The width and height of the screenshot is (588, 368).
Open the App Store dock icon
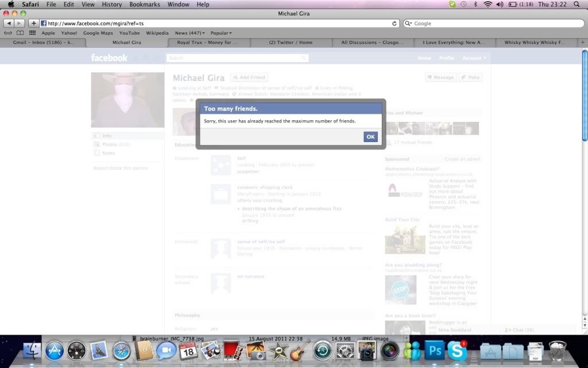pyautogui.click(x=55, y=350)
